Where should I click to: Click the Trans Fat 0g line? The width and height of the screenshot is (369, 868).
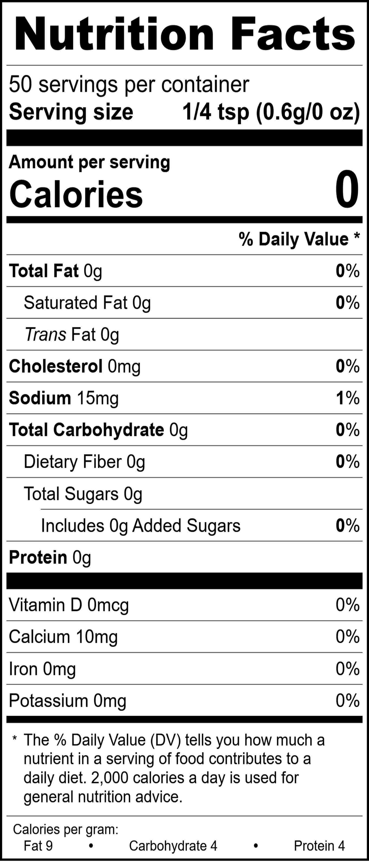[x=72, y=335]
